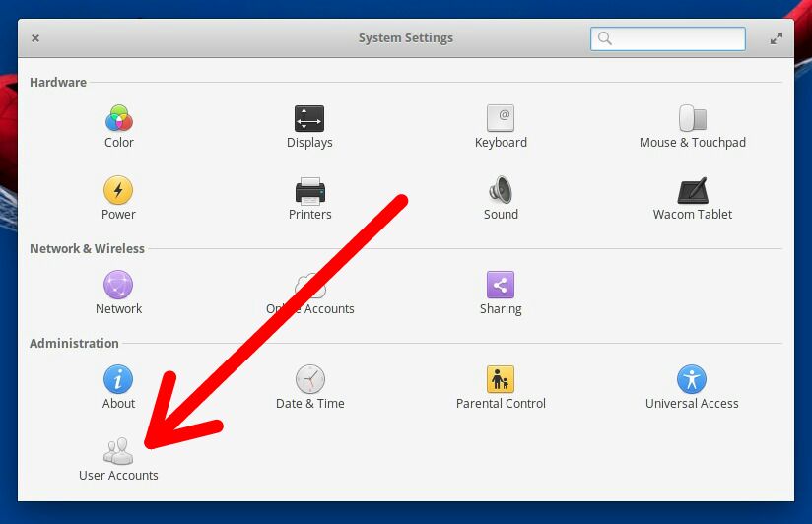Click the "About" label text
The image size is (812, 524).
click(x=118, y=404)
